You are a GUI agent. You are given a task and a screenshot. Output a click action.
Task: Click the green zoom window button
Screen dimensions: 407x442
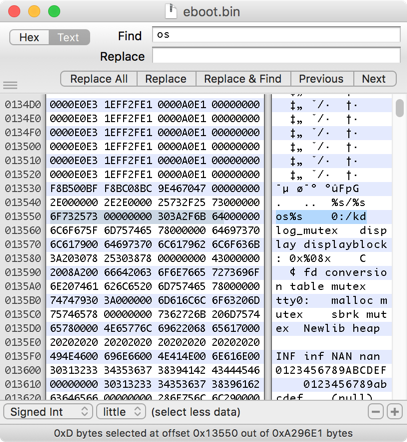[54, 11]
